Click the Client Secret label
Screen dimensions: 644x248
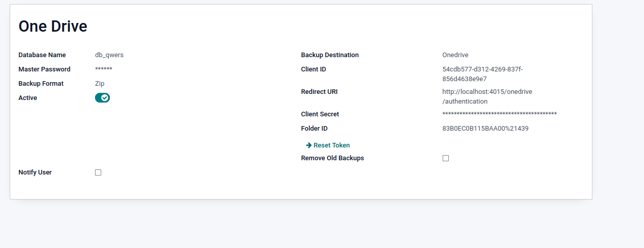tap(320, 114)
